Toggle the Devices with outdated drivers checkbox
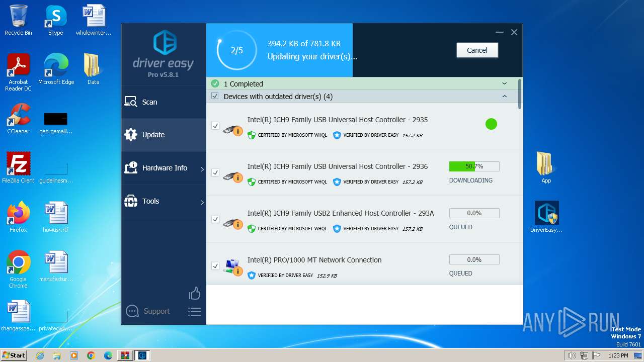 point(215,96)
